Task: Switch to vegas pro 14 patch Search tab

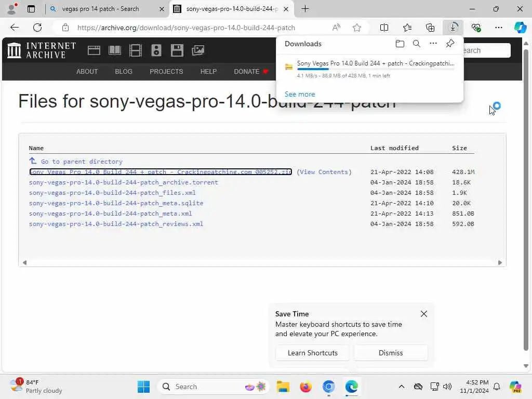Action: point(100,9)
